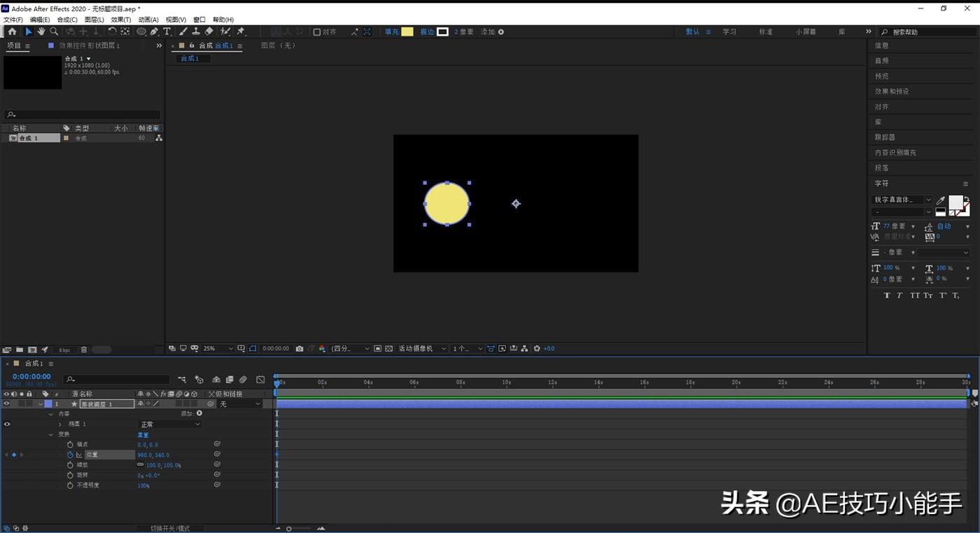Select the Selection arrow tool
This screenshot has width=980, height=533.
[x=29, y=32]
